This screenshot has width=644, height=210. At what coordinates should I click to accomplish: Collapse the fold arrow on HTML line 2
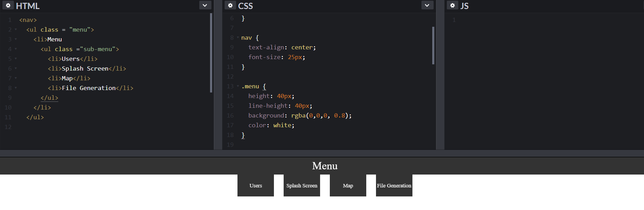16,30
